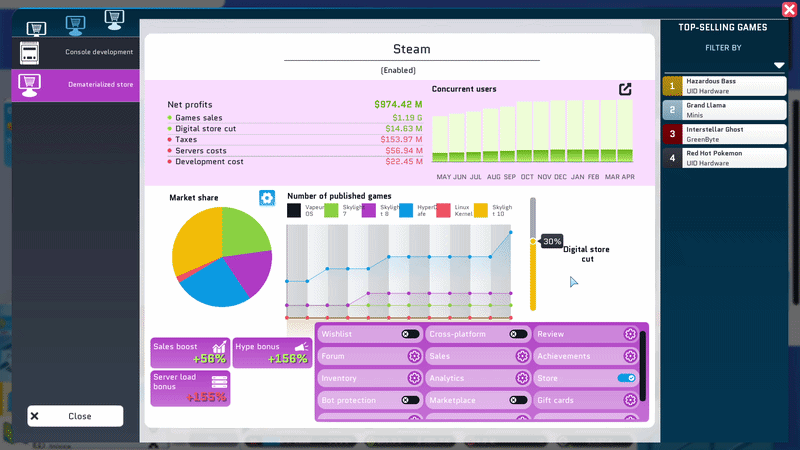
Task: Open the Console development menu entry
Action: click(76, 53)
